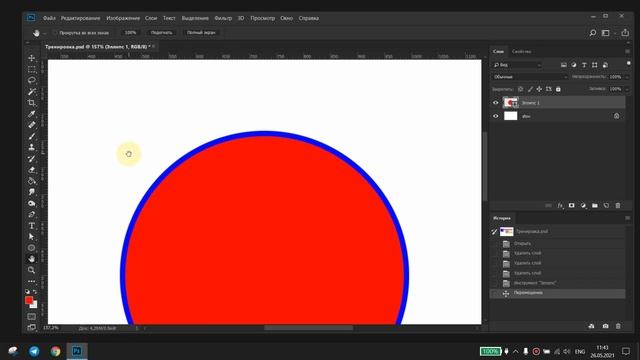Select the Healing Brush tool
640x360 pixels.
(x=31, y=125)
